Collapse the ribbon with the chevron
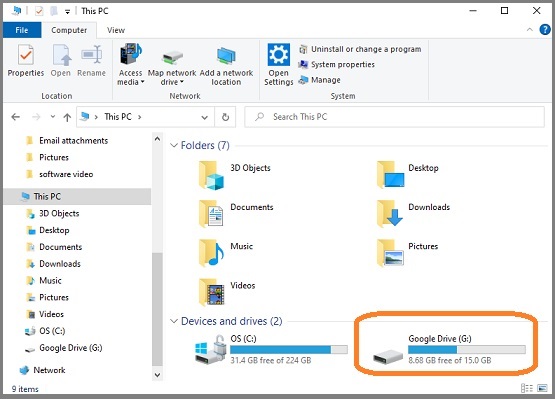Viewport: 555px width, 399px height. click(530, 30)
